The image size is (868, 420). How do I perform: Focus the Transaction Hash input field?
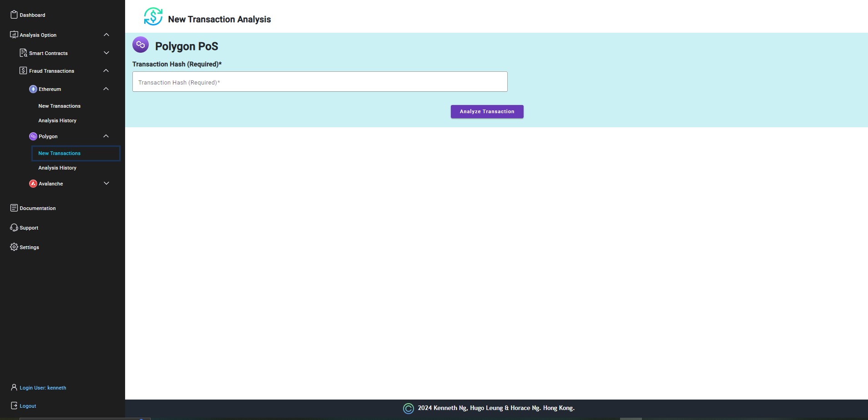click(320, 82)
